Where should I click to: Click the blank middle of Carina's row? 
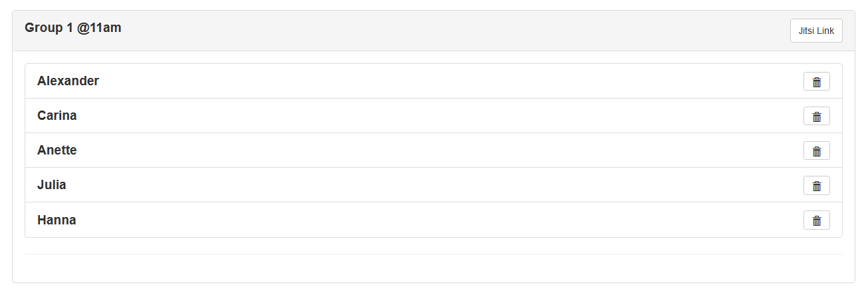click(433, 116)
